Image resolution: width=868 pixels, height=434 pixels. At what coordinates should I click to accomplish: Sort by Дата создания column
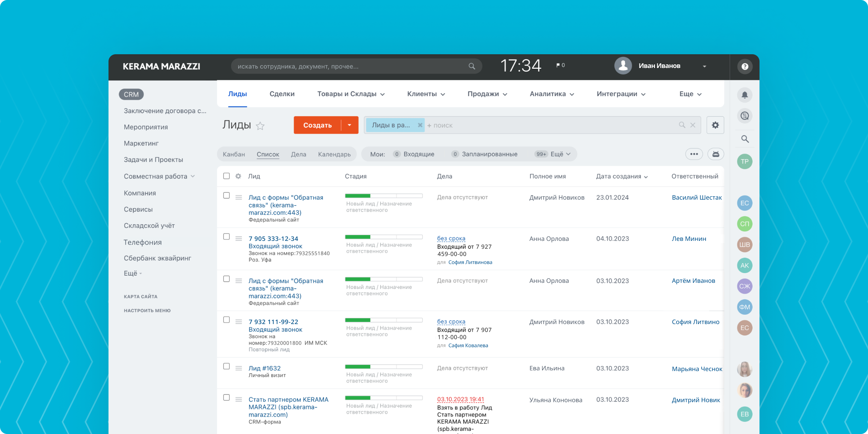[622, 176]
